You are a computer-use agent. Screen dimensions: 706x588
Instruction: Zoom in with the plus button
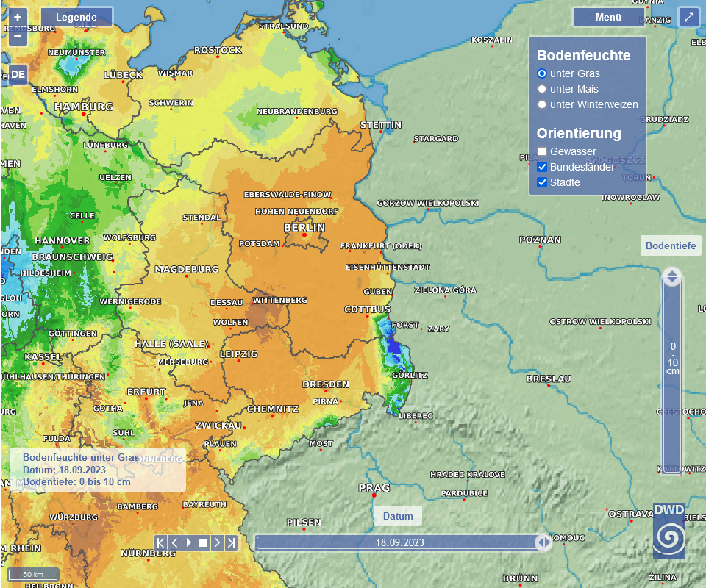click(18, 17)
